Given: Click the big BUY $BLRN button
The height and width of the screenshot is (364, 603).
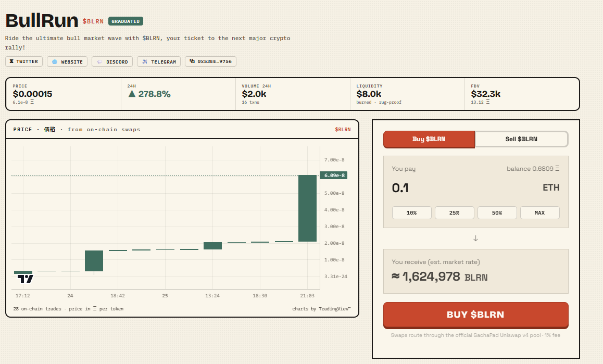Looking at the screenshot, I should click(x=476, y=315).
